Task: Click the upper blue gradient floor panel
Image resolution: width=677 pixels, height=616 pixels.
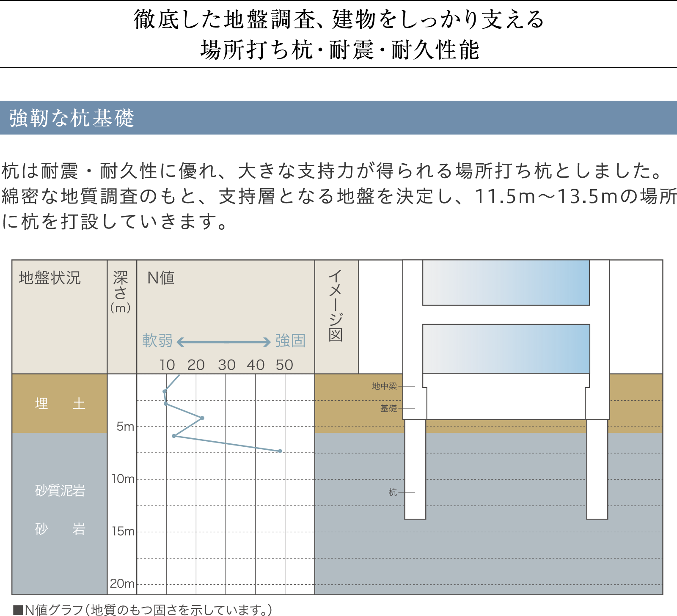Action: (506, 283)
